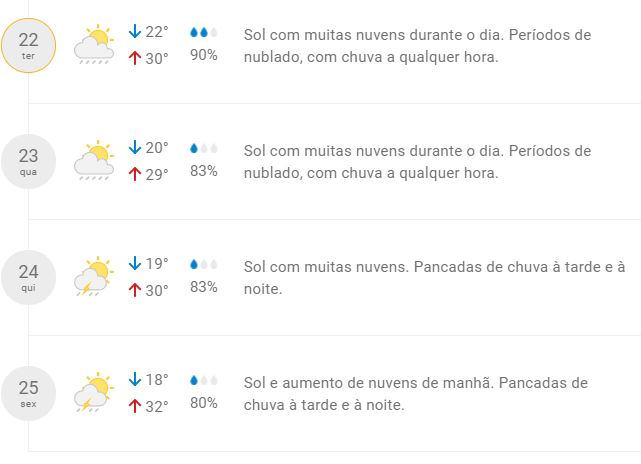The width and height of the screenshot is (641, 464).
Task: Click the red up arrow beside 32°
Action: (x=135, y=405)
